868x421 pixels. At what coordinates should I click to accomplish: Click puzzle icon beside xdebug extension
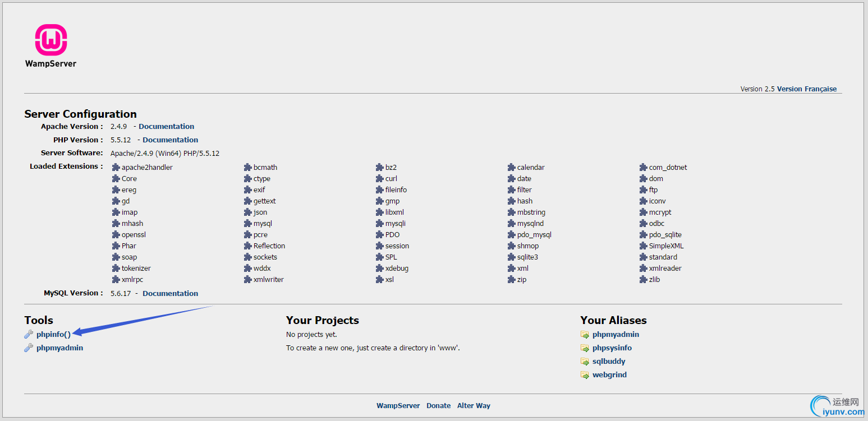[380, 269]
